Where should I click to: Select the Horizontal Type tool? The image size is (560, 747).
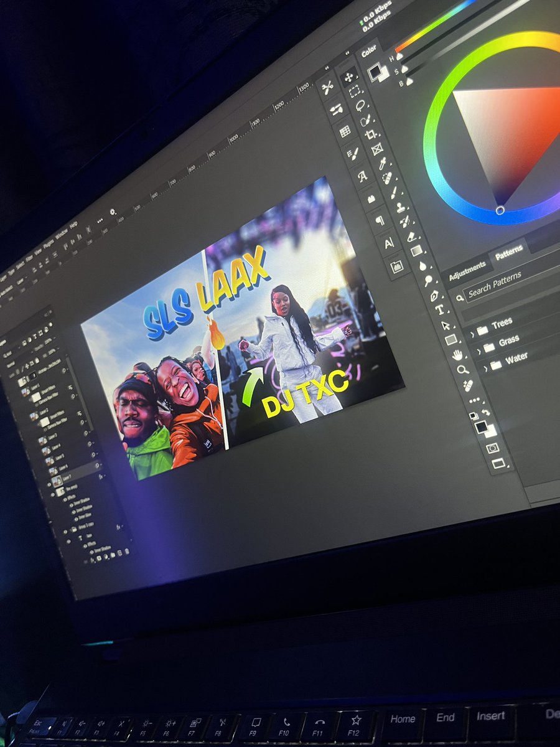pyautogui.click(x=440, y=309)
